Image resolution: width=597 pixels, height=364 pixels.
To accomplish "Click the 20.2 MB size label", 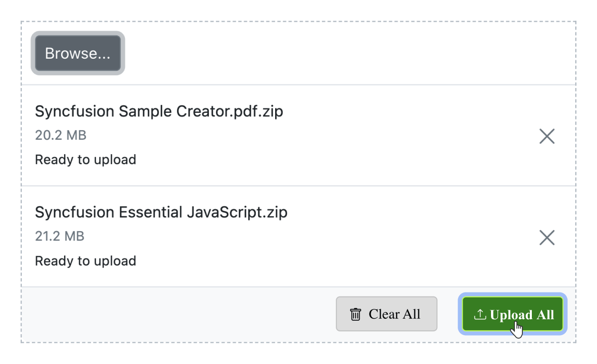I will (x=60, y=135).
